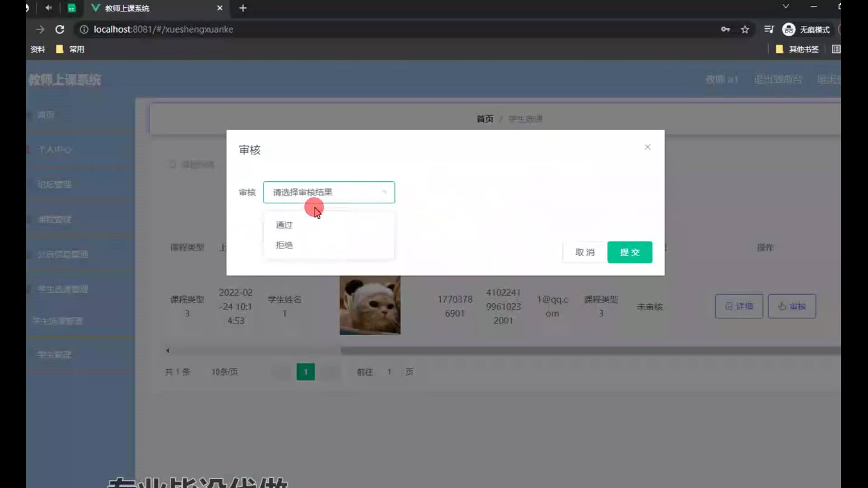Click the muted-tab speaker icon
This screenshot has height=488, width=868.
[48, 8]
